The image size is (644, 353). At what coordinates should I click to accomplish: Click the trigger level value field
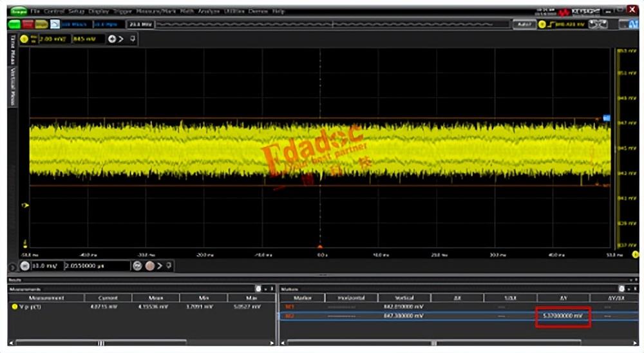click(x=570, y=24)
